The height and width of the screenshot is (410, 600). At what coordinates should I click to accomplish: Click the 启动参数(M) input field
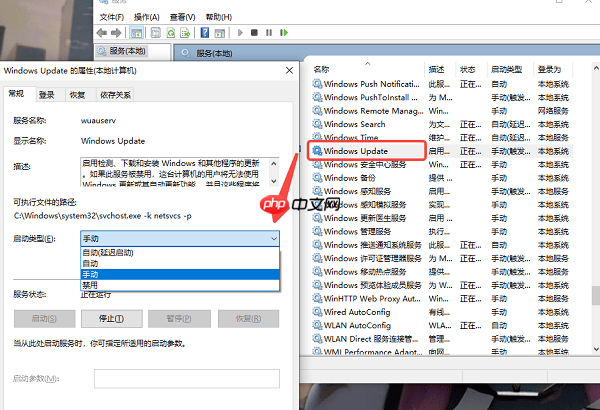click(187, 379)
